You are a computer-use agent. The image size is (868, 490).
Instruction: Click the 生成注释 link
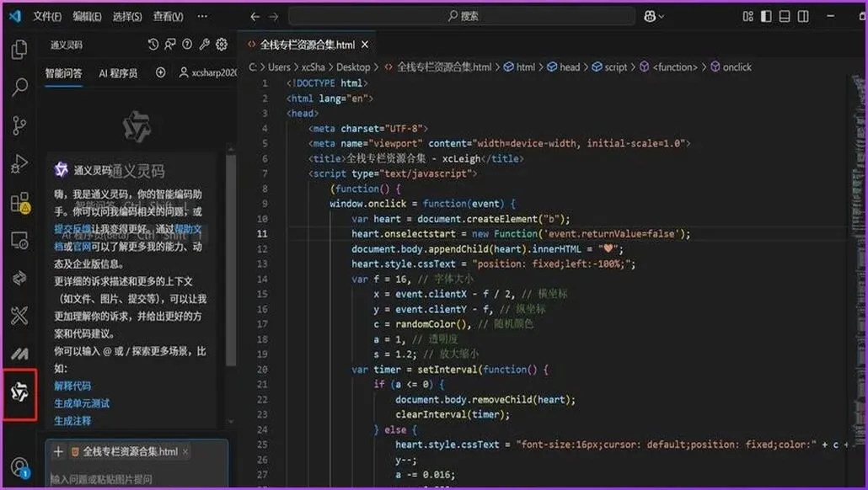(x=72, y=421)
